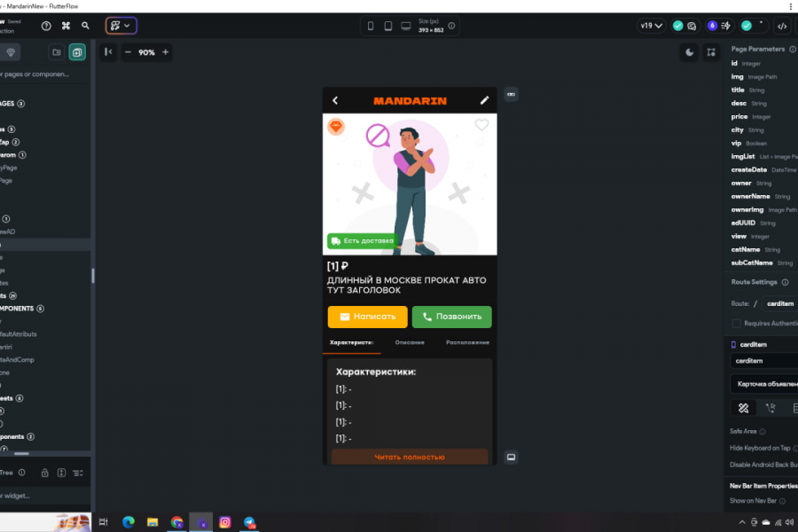The width and height of the screenshot is (798, 532).
Task: Click the diamond icon in left panel
Action: pyautogui.click(x=11, y=52)
